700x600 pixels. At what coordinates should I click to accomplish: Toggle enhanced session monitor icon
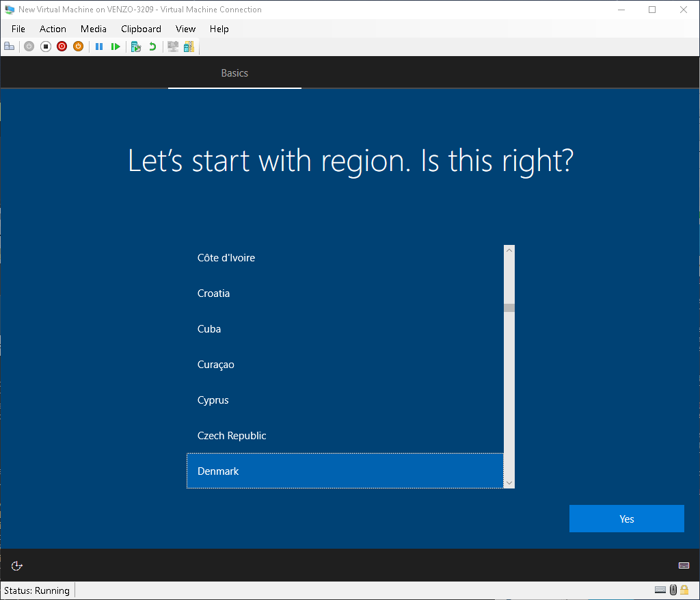(173, 47)
